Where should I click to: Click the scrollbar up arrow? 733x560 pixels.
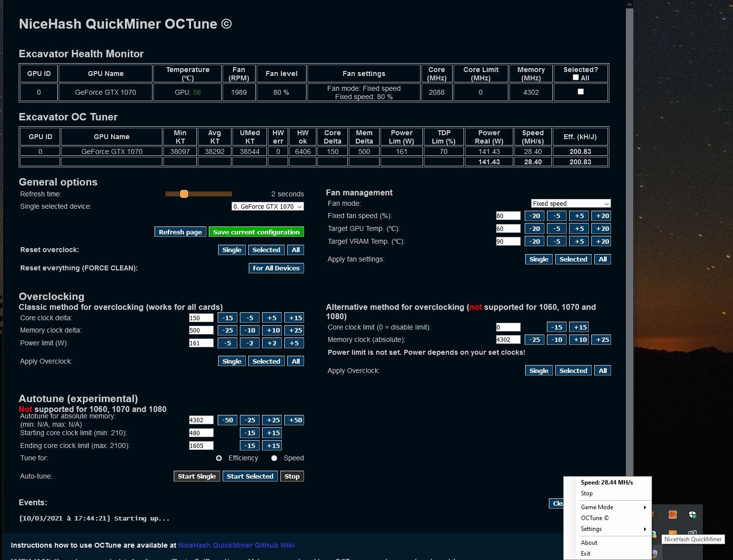point(629,4)
